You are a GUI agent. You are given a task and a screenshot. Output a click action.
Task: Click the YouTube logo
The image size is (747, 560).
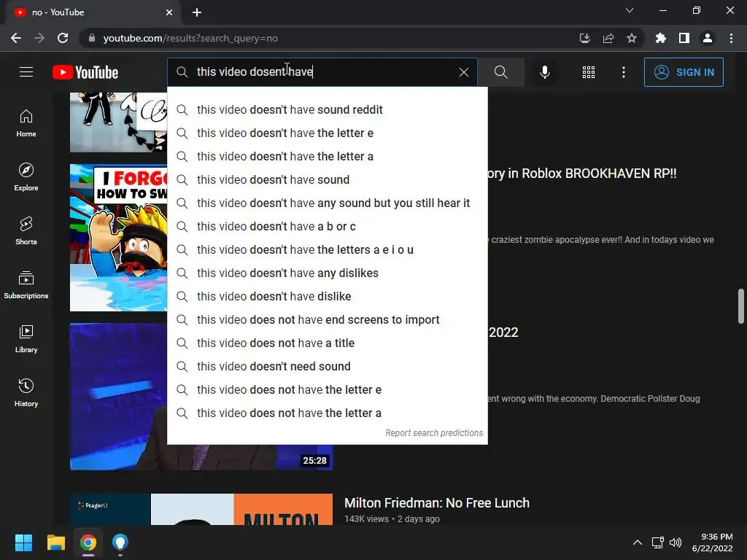[x=85, y=72]
